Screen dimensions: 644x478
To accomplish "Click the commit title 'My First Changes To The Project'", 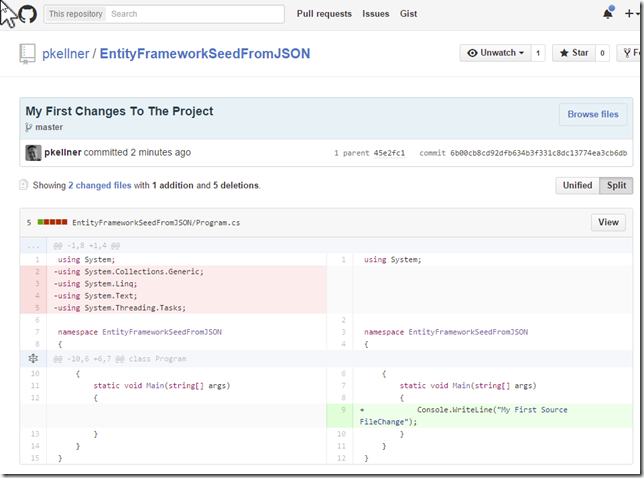I will point(119,111).
